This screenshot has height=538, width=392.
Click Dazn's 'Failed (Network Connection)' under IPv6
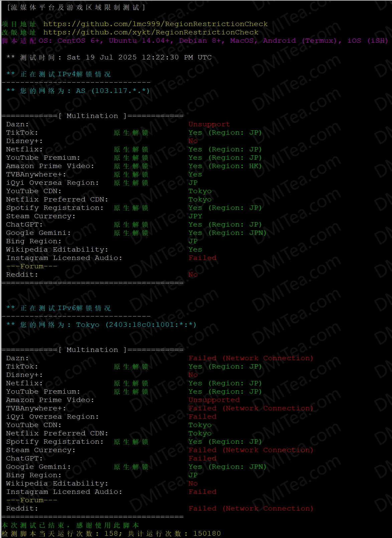(x=251, y=358)
